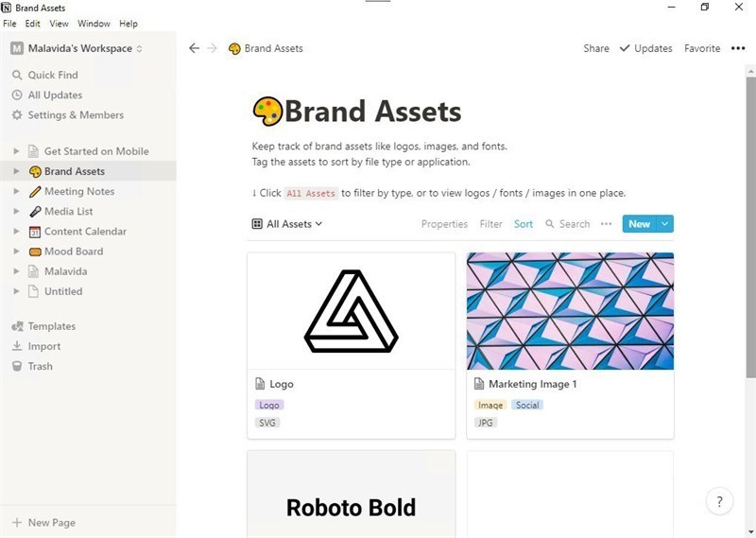Click the Quick Find magnifier icon
The image size is (756, 538).
coord(17,76)
